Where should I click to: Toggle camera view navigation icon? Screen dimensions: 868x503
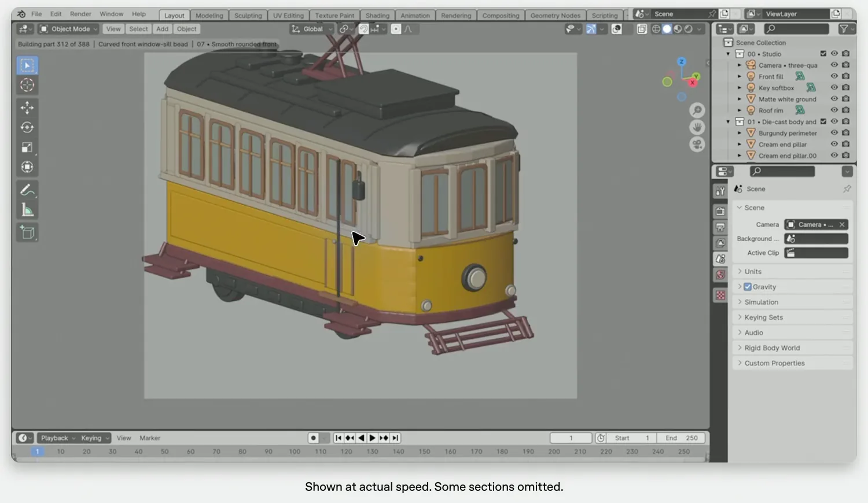(x=697, y=145)
